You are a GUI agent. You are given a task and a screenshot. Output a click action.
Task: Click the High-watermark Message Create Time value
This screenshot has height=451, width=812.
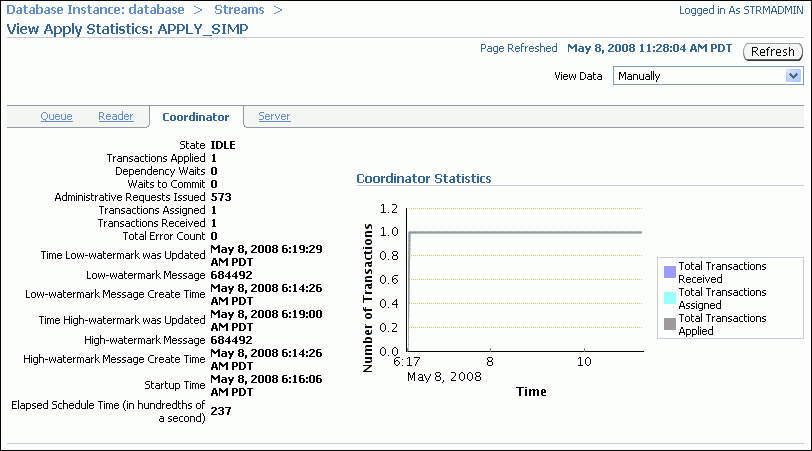pyautogui.click(x=266, y=359)
